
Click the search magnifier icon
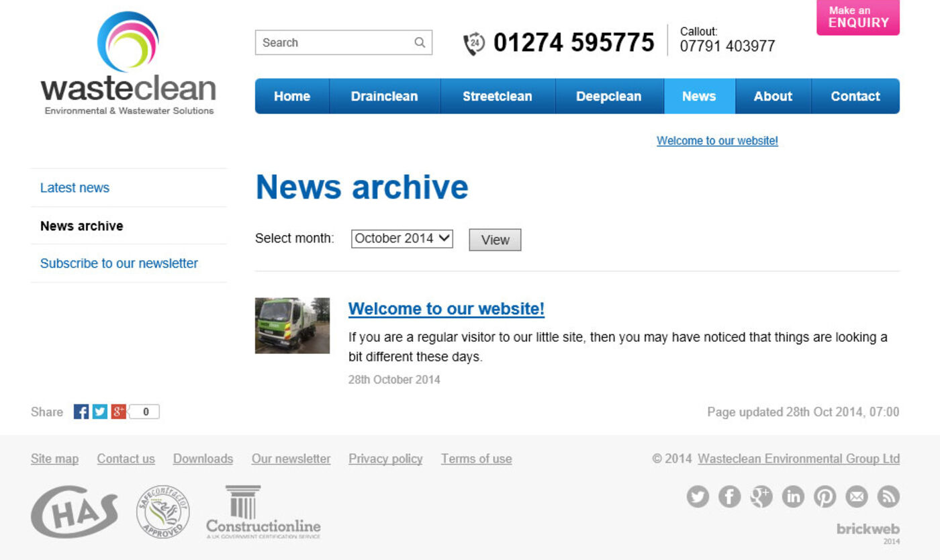click(x=420, y=43)
